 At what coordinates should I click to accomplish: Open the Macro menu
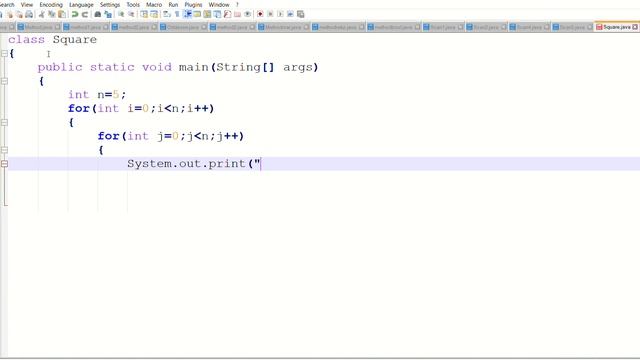tap(154, 4)
